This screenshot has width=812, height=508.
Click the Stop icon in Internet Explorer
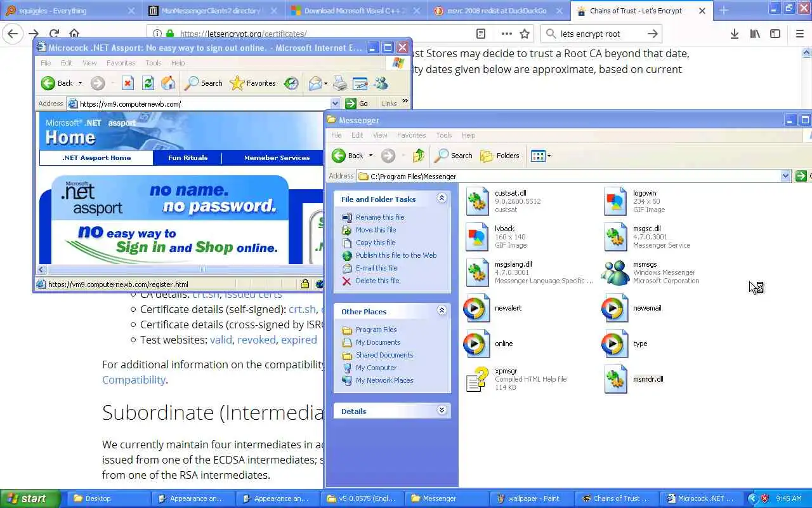pyautogui.click(x=128, y=83)
